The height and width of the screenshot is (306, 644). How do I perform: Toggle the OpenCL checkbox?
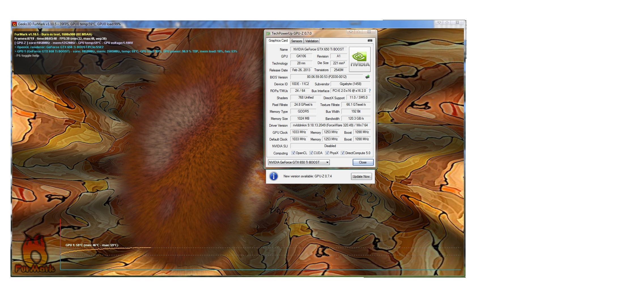click(293, 153)
